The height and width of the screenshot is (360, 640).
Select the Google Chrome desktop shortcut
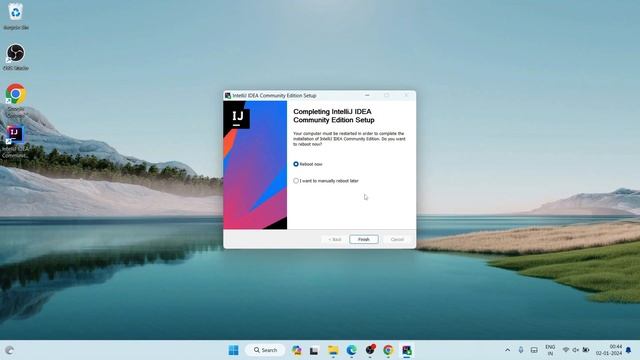pyautogui.click(x=16, y=100)
